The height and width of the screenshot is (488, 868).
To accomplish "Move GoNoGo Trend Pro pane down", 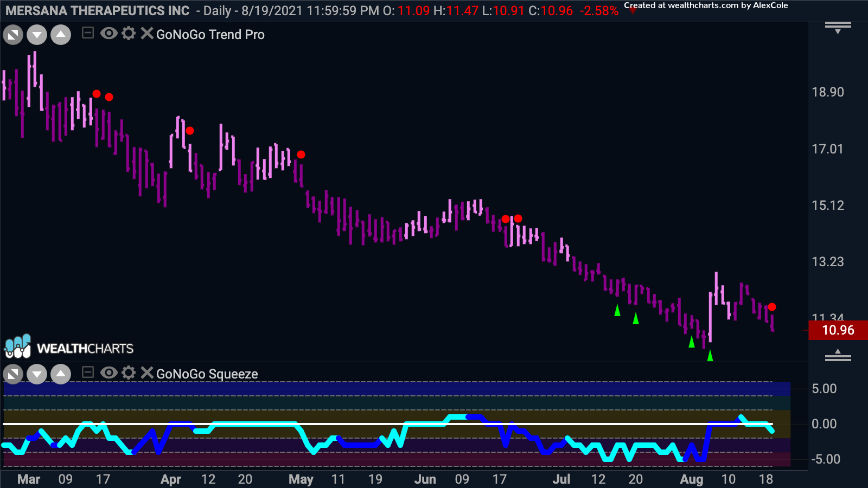I will pyautogui.click(x=37, y=35).
